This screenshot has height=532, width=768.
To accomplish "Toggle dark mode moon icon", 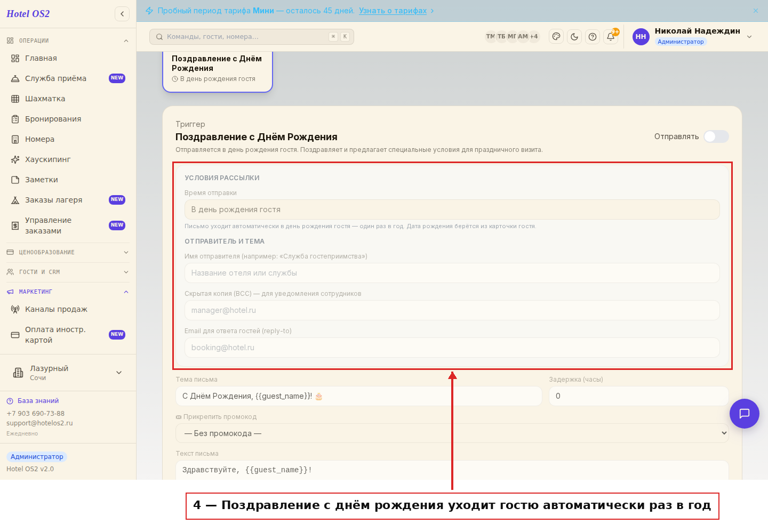I will pyautogui.click(x=574, y=37).
